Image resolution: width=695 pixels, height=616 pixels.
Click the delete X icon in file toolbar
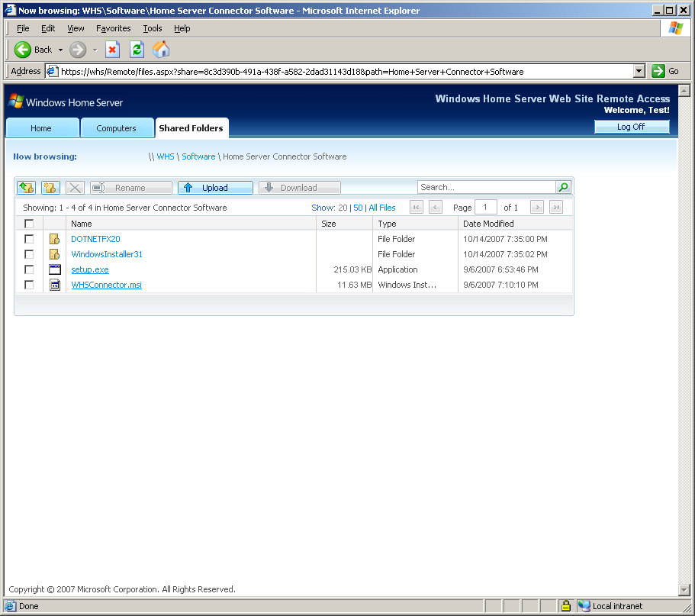(x=75, y=188)
